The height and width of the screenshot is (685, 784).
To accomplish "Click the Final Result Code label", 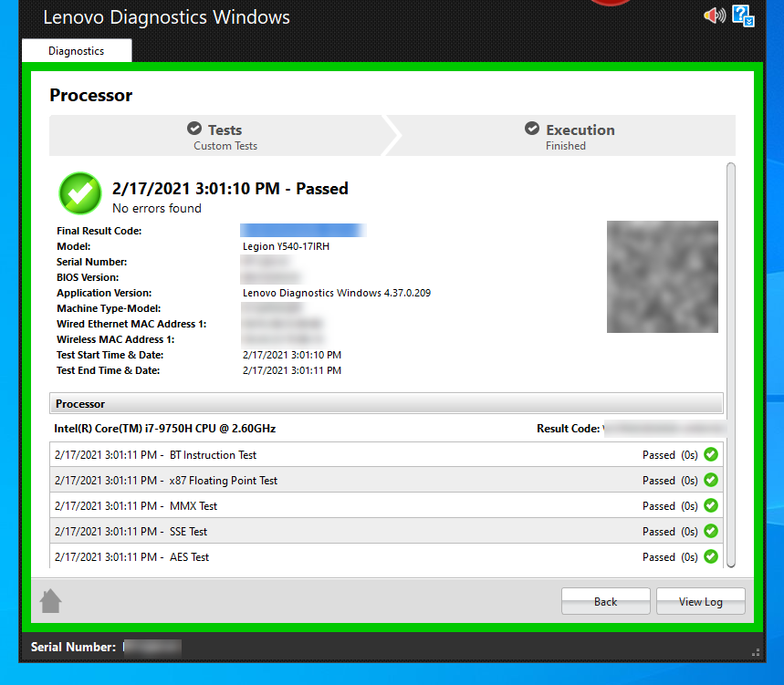I will (99, 231).
